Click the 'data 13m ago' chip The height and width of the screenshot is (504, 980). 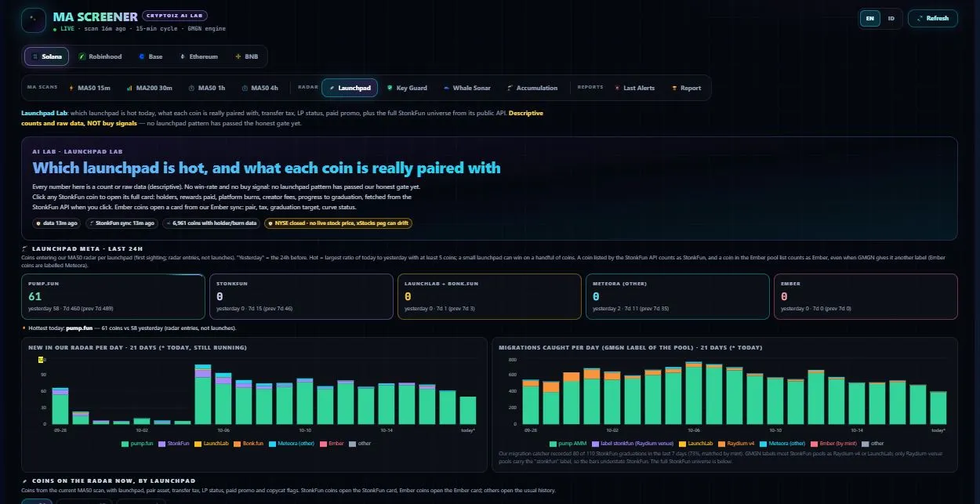click(x=57, y=223)
